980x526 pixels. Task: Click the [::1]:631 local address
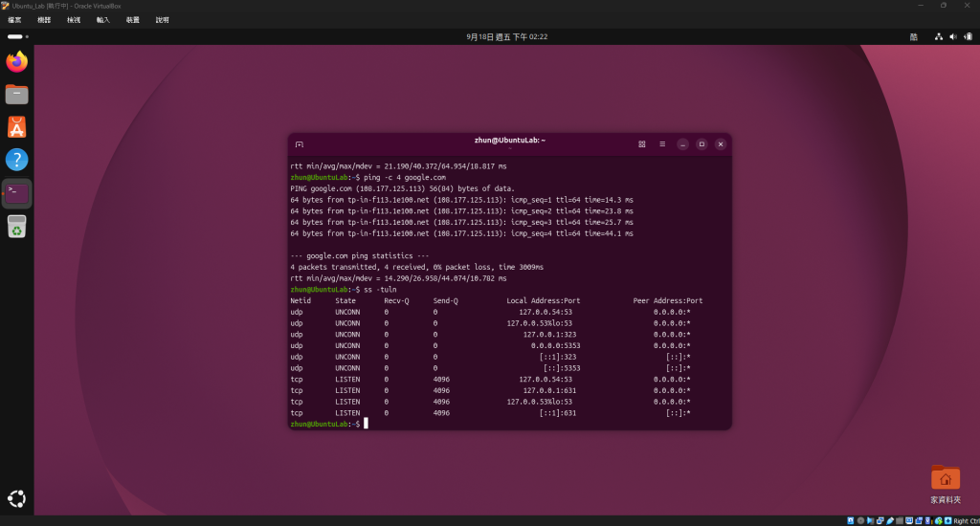pos(558,413)
